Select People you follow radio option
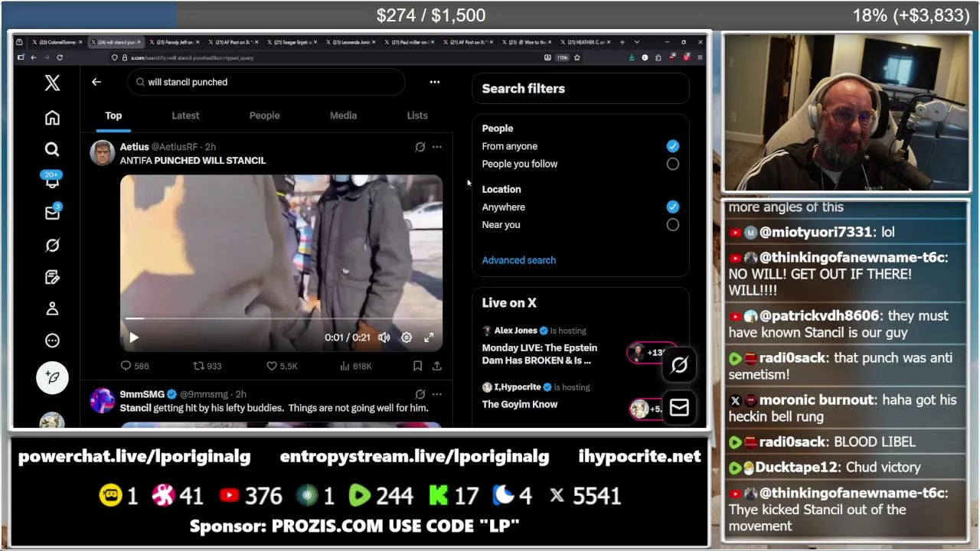This screenshot has height=551, width=980. pos(672,164)
